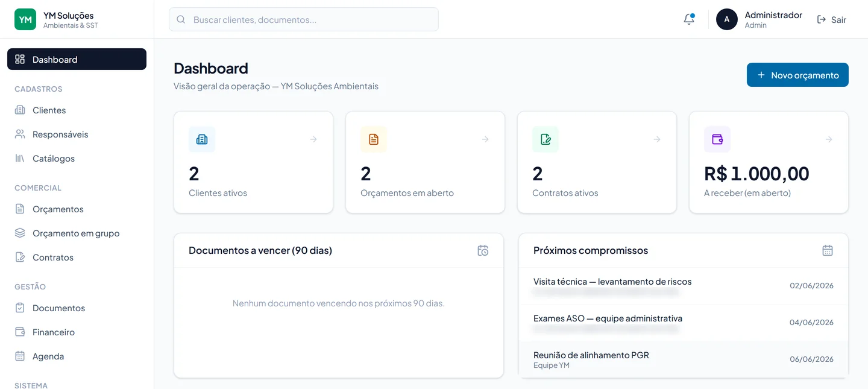Open Financeiro section
The image size is (868, 389).
[x=77, y=332]
